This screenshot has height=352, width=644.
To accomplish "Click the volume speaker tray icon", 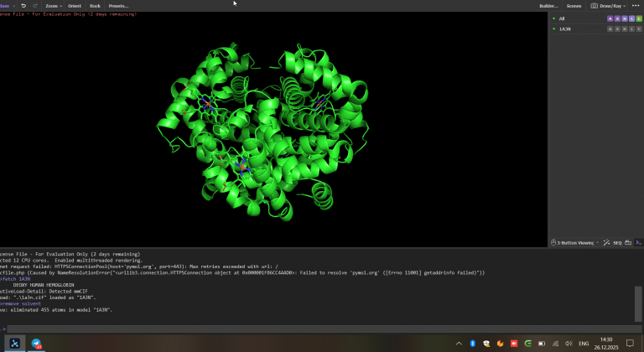I will (569, 344).
